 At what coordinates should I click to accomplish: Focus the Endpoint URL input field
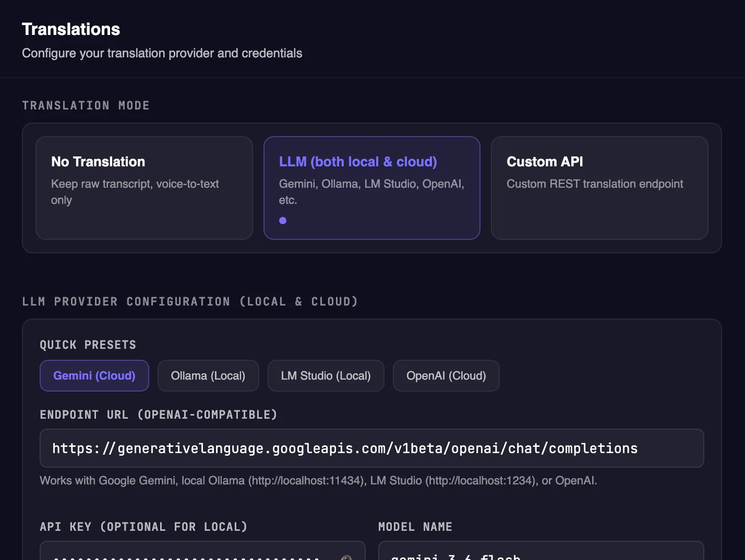(x=372, y=448)
